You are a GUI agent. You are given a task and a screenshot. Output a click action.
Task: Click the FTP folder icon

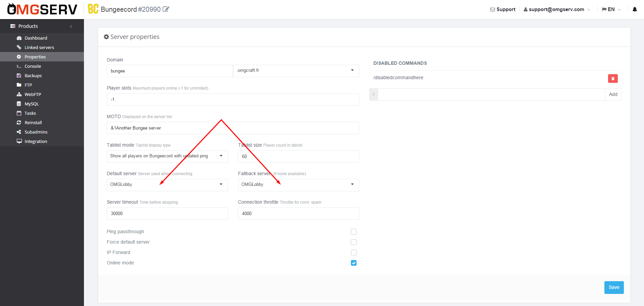click(19, 85)
